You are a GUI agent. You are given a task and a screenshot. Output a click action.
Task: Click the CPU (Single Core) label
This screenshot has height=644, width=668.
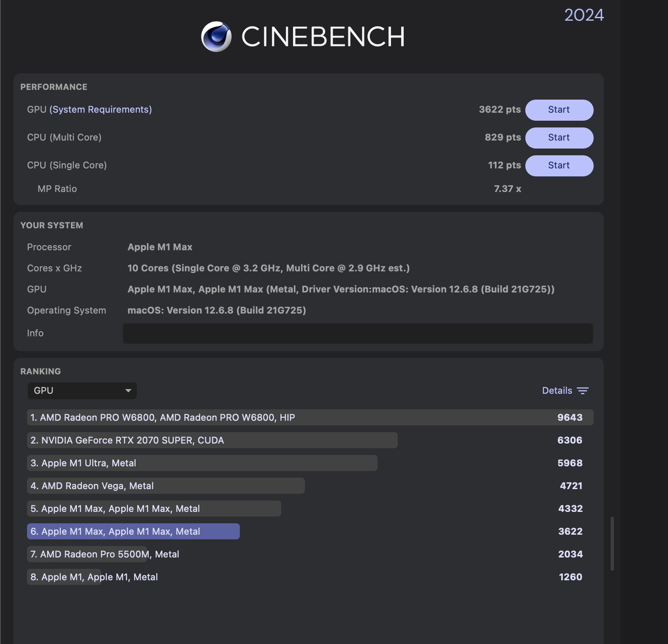point(67,165)
